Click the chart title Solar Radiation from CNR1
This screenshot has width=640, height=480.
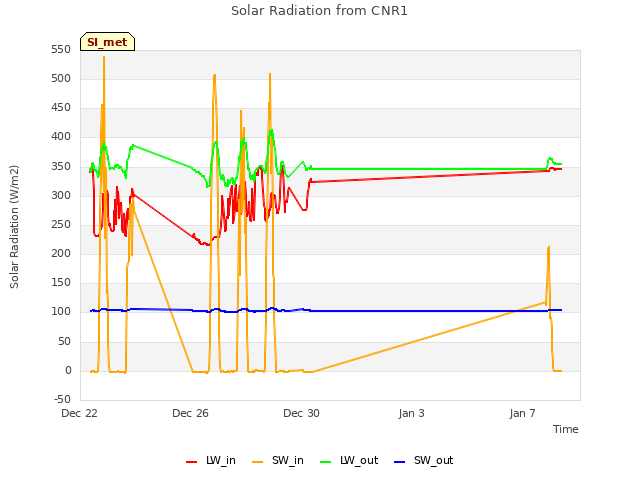click(319, 11)
